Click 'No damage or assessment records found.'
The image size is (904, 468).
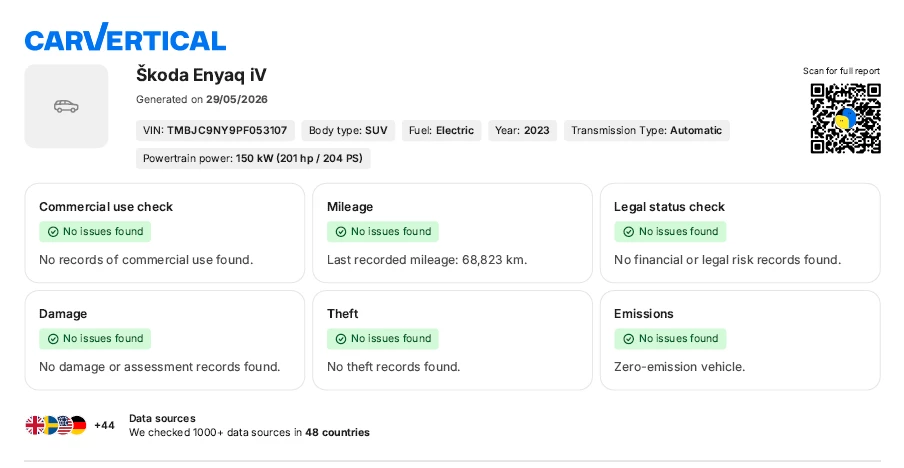coord(159,367)
